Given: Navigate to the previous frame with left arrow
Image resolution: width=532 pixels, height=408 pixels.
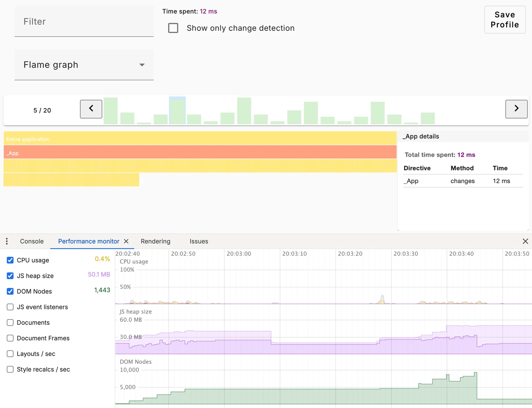Looking at the screenshot, I should (x=91, y=109).
